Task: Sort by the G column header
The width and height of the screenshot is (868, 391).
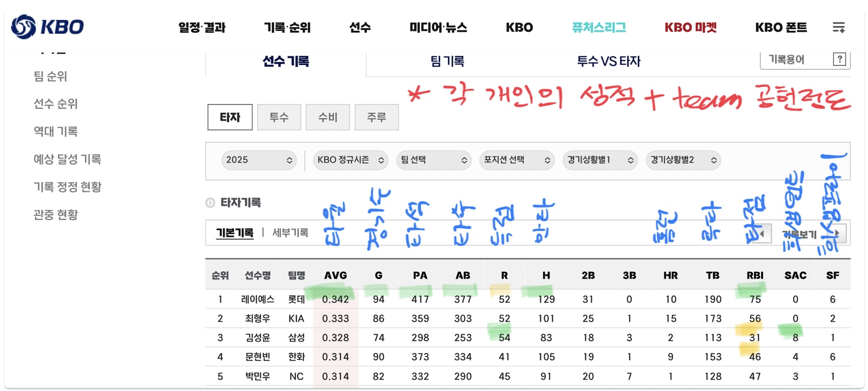Action: click(x=379, y=276)
